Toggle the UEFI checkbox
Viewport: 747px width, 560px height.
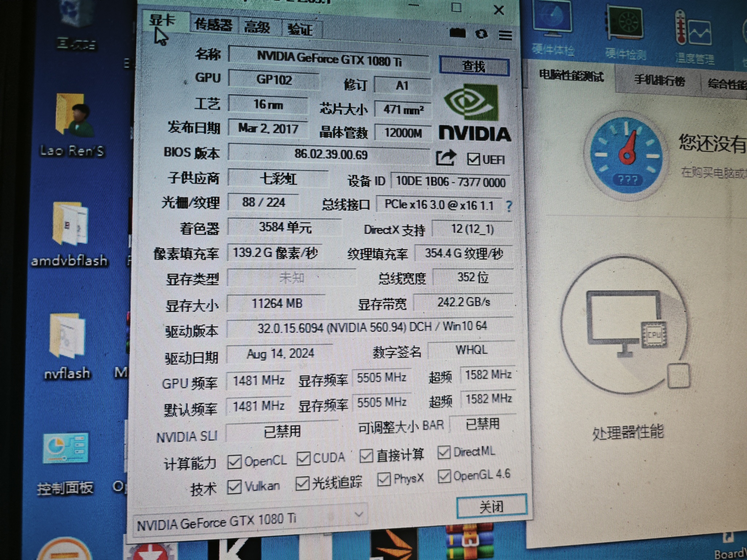click(x=473, y=159)
